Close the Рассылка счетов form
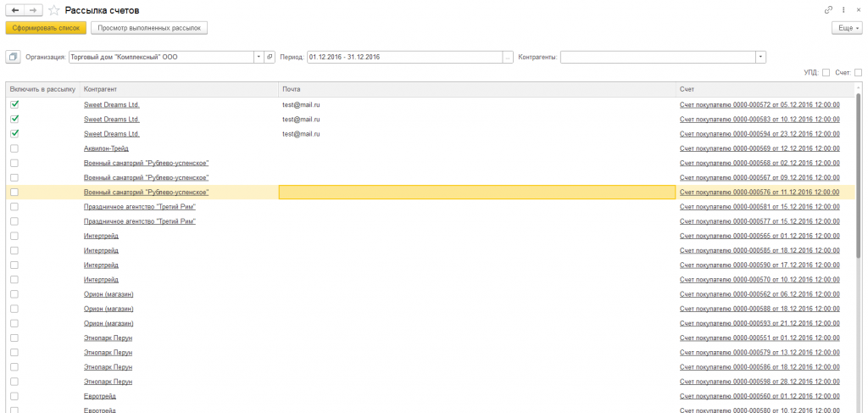This screenshot has width=868, height=413. [x=858, y=10]
